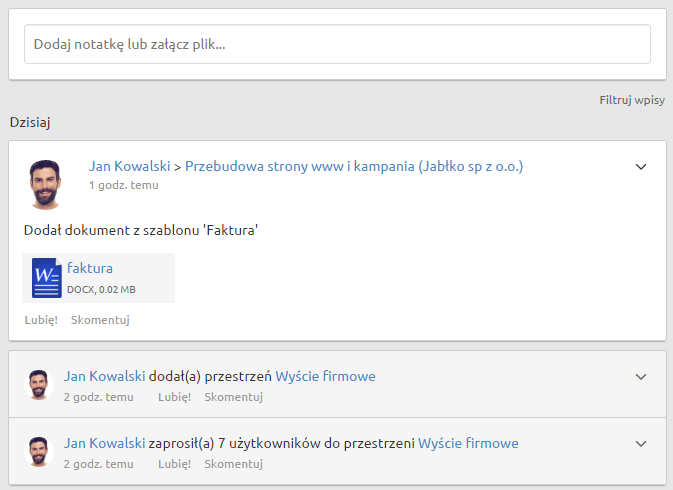Click Jan Kowalski's large avatar in the first post
This screenshot has height=490, width=673.
click(x=45, y=185)
